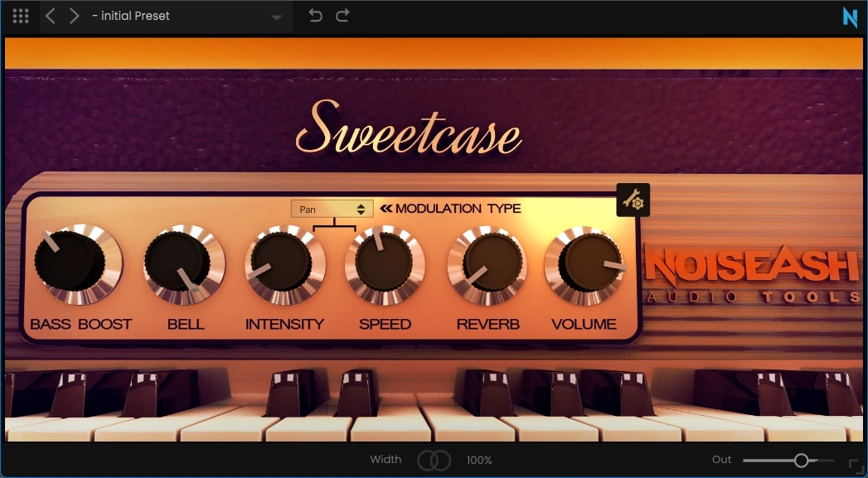Click the Width label

[386, 460]
